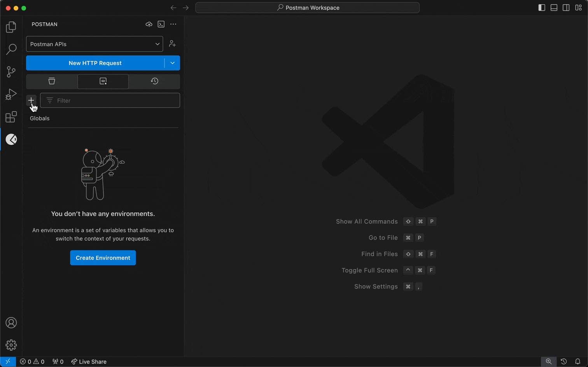Open the Postman panel more actions menu
The height and width of the screenshot is (367, 588).
[x=173, y=24]
